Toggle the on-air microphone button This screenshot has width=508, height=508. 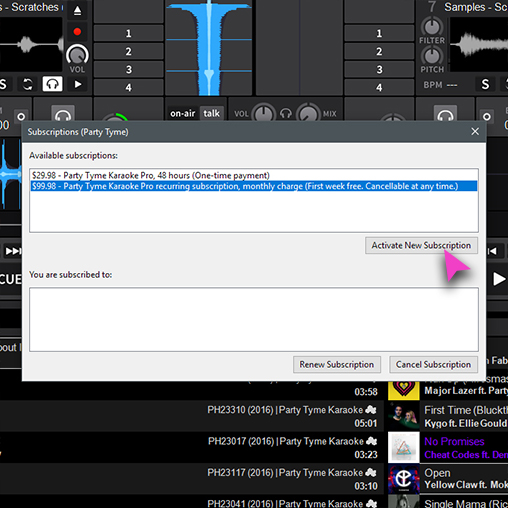182,113
